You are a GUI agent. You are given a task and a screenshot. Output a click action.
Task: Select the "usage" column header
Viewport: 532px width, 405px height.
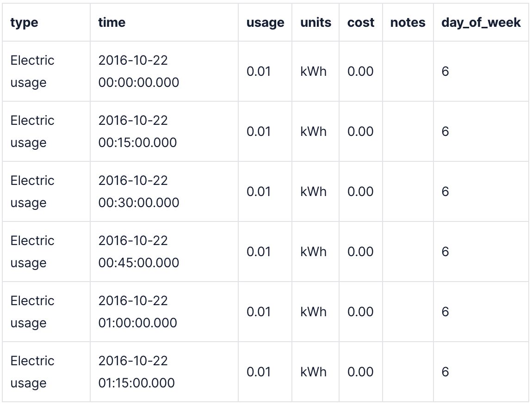265,22
